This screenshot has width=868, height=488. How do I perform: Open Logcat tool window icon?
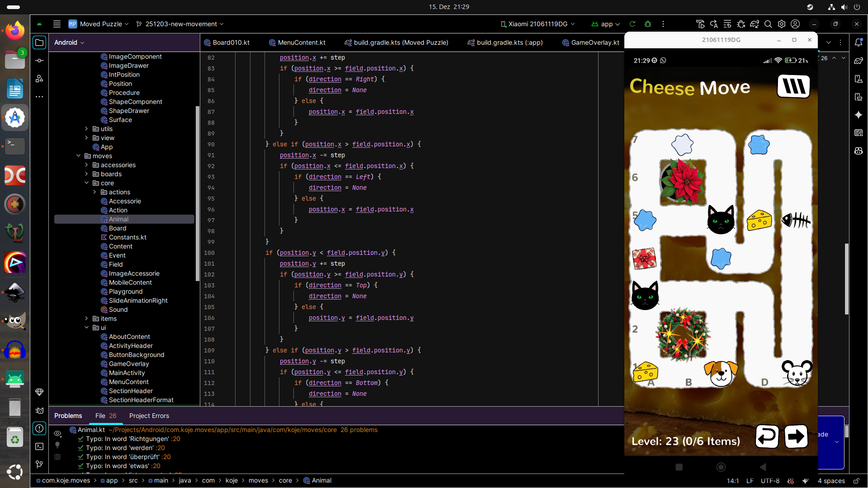39,410
